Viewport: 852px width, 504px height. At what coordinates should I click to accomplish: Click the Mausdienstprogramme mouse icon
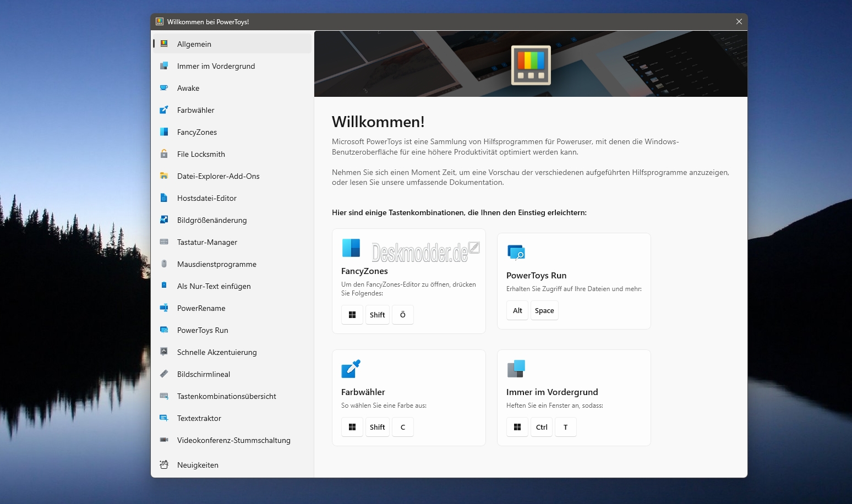[x=164, y=264]
